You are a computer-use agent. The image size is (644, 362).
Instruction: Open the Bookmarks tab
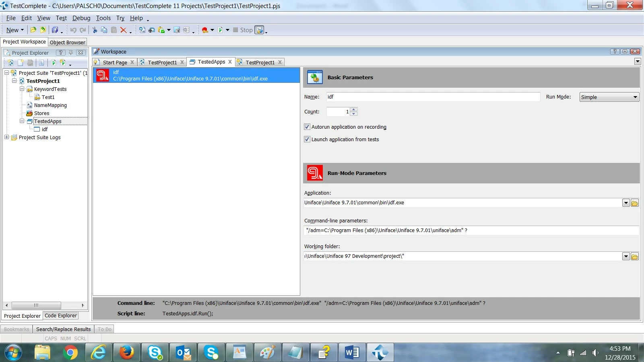pos(17,329)
